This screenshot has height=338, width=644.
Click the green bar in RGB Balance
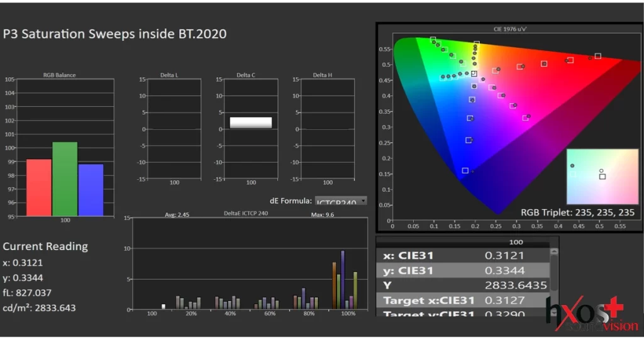pos(65,179)
